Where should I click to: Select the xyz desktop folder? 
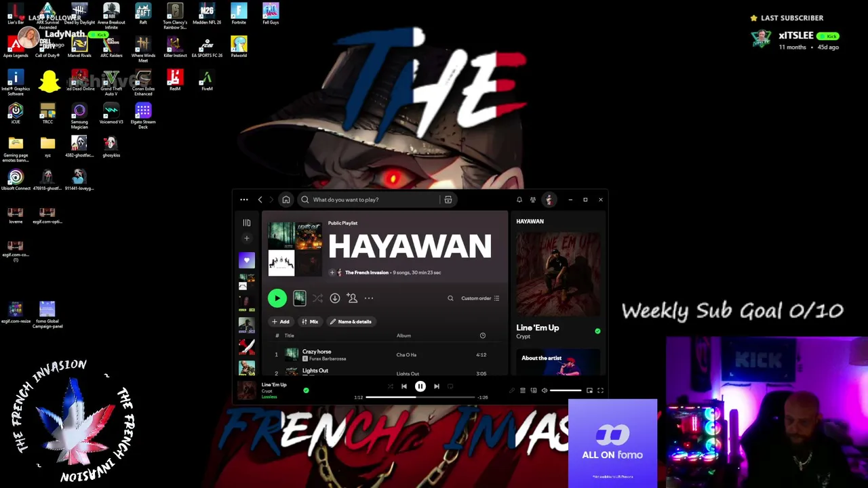tap(47, 147)
